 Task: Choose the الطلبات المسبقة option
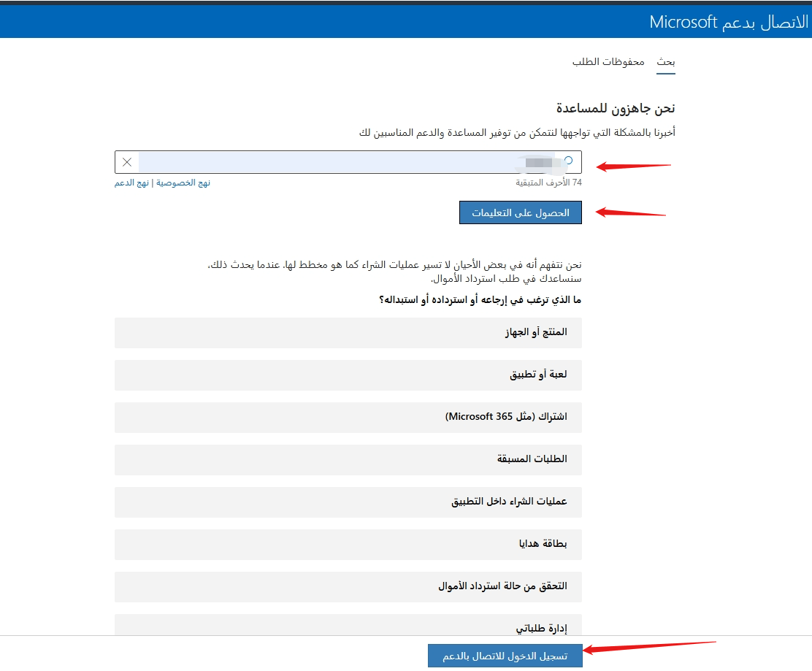(x=348, y=460)
